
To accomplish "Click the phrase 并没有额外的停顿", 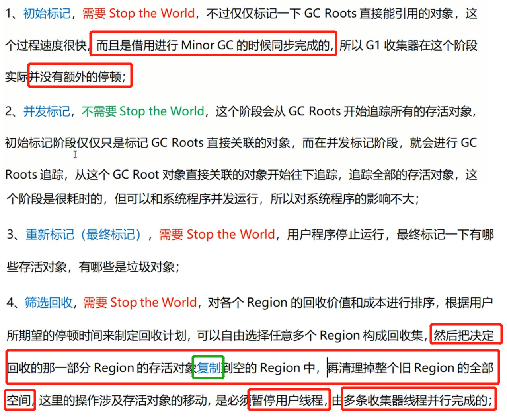I will point(76,76).
